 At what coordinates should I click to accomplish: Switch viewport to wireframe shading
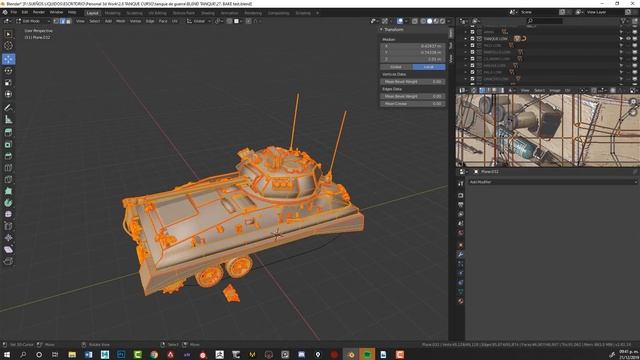point(423,21)
